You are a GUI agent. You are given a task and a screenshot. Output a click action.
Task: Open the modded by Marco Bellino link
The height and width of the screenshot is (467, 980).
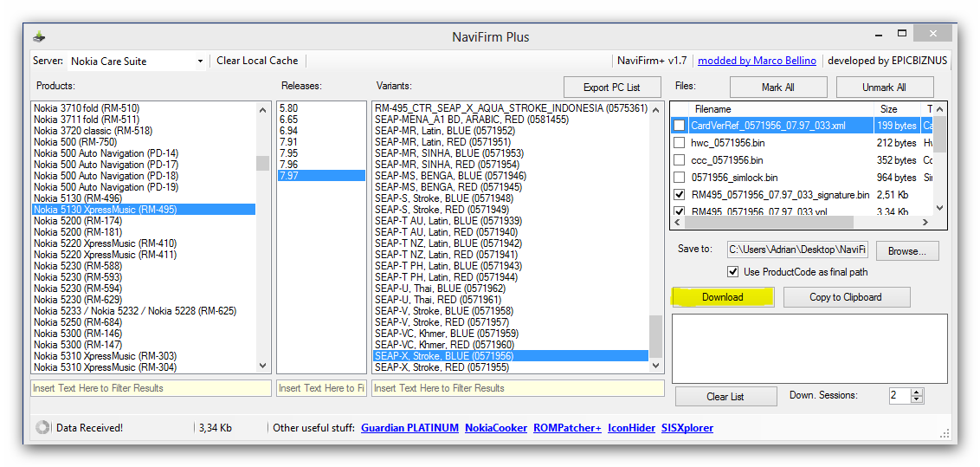(x=757, y=61)
